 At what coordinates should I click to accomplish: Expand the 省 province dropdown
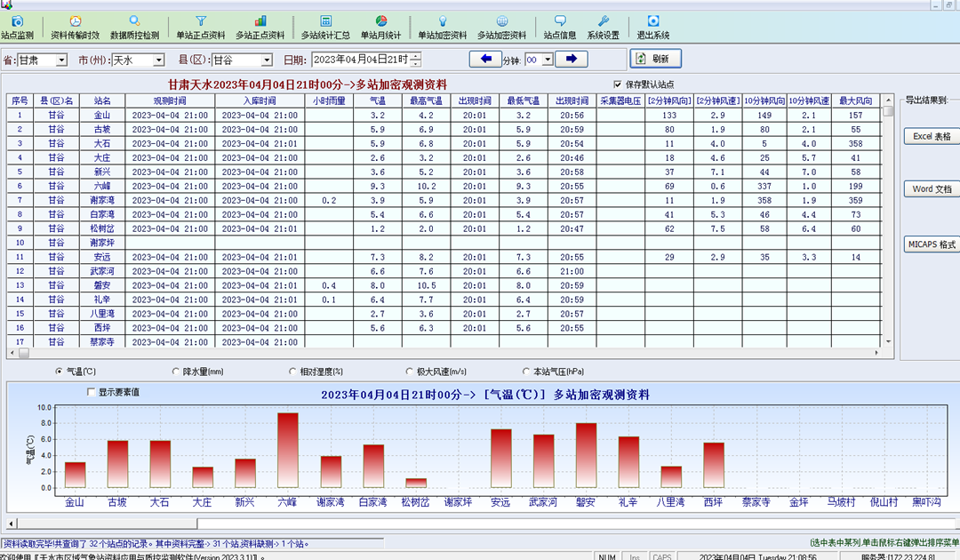[x=61, y=60]
